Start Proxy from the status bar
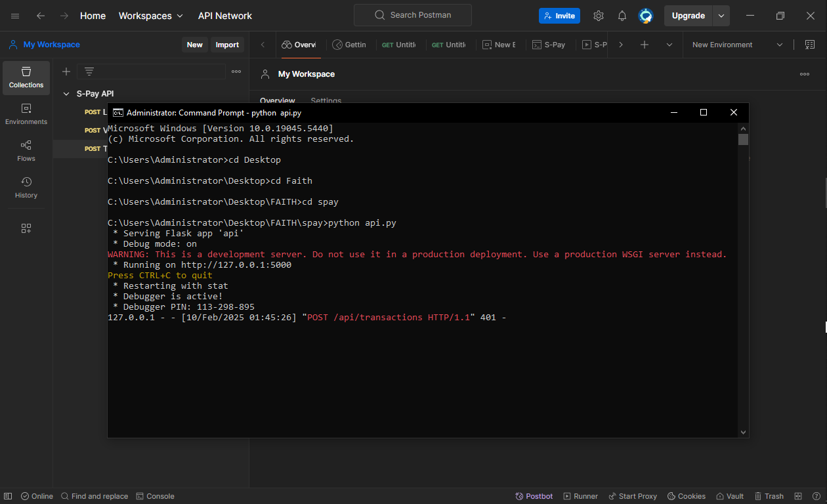Viewport: 827px width, 504px height. coord(633,496)
